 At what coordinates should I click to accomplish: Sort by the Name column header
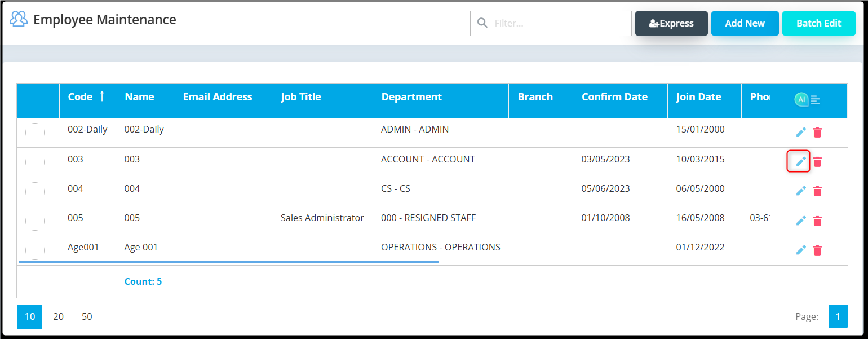click(x=145, y=100)
